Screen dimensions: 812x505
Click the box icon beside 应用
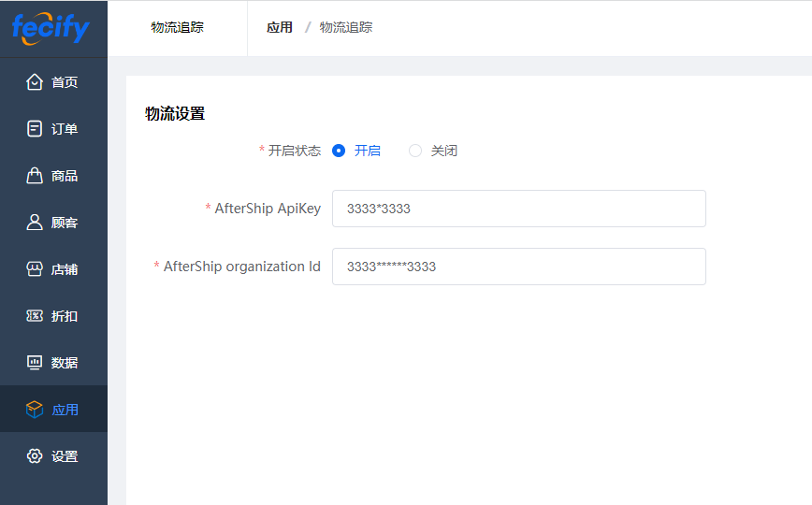(x=35, y=410)
